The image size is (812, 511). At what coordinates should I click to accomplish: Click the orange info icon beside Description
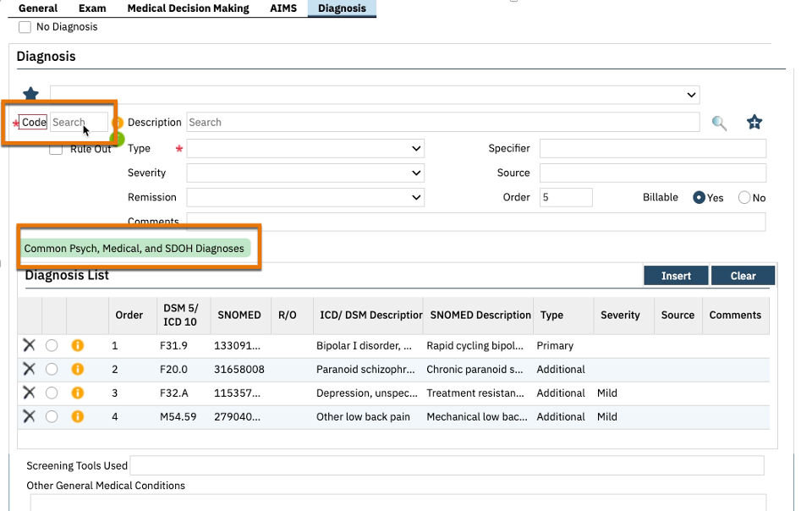(x=119, y=123)
